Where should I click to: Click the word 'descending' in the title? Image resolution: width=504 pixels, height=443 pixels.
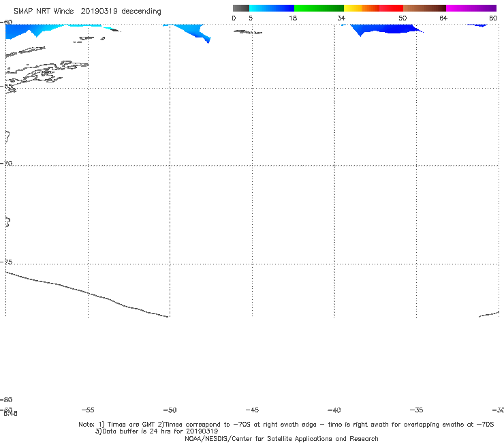coord(141,12)
